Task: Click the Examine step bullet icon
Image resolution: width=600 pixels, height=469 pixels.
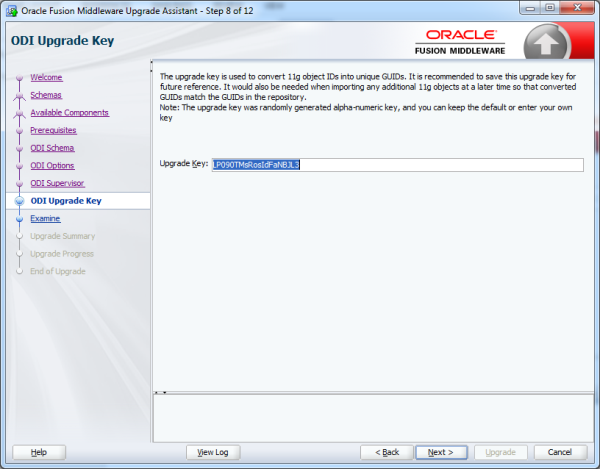Action: (x=20, y=219)
